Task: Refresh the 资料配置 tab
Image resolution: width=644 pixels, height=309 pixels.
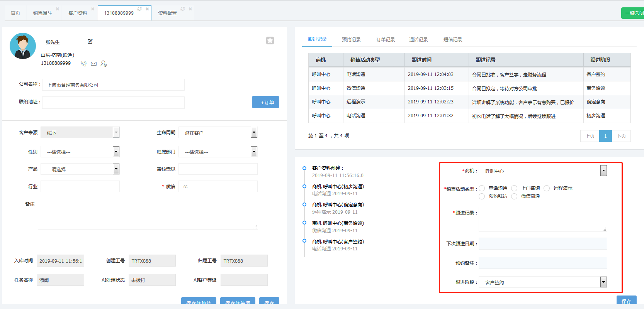Action: pyautogui.click(x=183, y=9)
